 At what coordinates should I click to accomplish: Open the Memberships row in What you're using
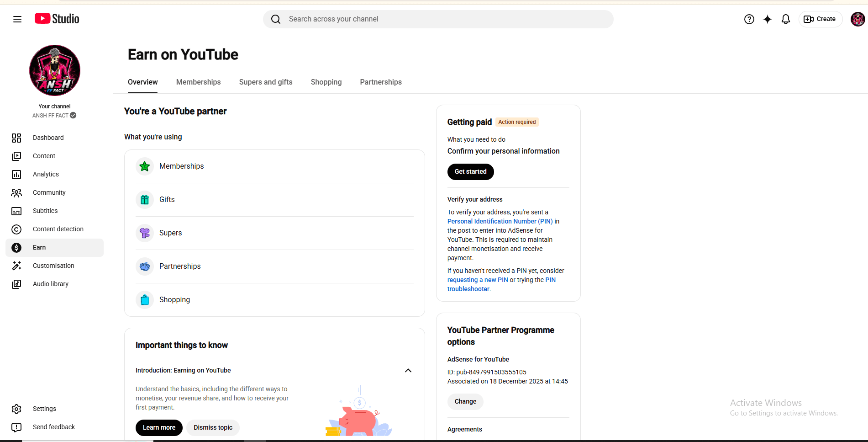(274, 166)
